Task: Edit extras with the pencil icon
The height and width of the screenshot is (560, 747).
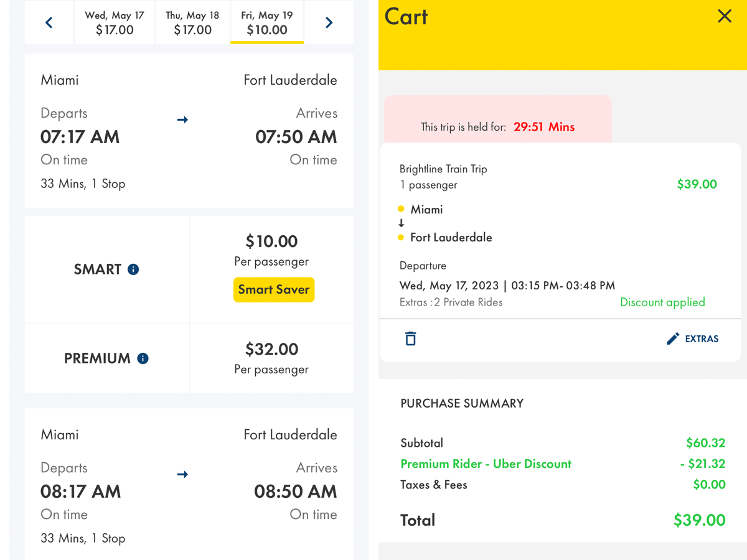Action: point(672,338)
